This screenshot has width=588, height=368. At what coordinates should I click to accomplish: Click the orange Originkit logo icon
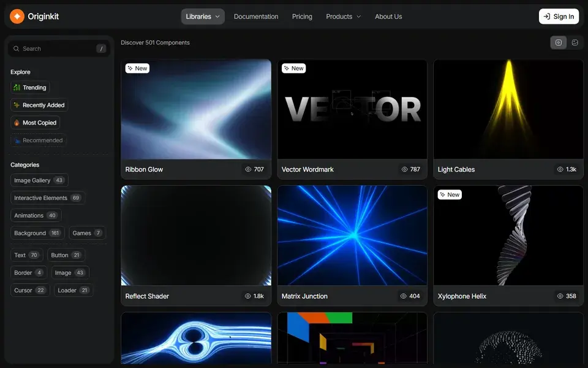(x=17, y=17)
